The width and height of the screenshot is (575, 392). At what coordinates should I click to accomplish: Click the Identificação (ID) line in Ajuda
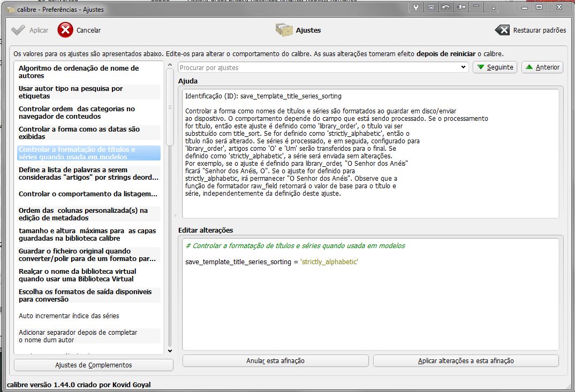pyautogui.click(x=263, y=96)
